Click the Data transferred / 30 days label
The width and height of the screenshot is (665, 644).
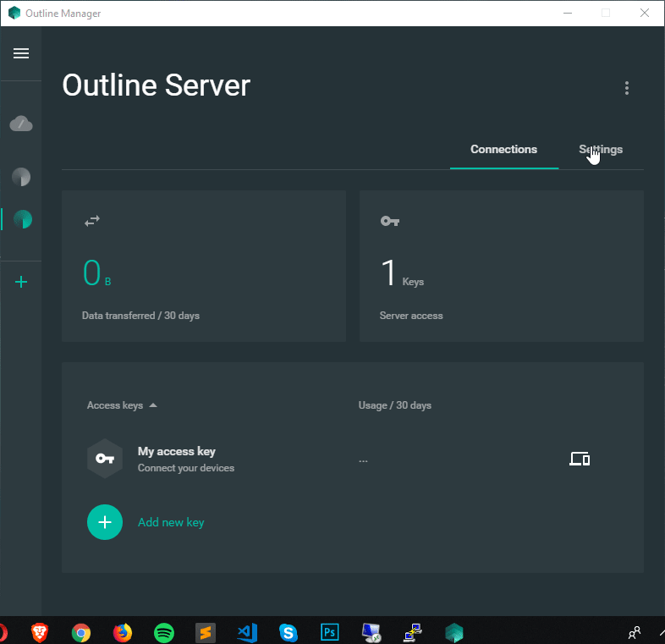[x=140, y=316]
